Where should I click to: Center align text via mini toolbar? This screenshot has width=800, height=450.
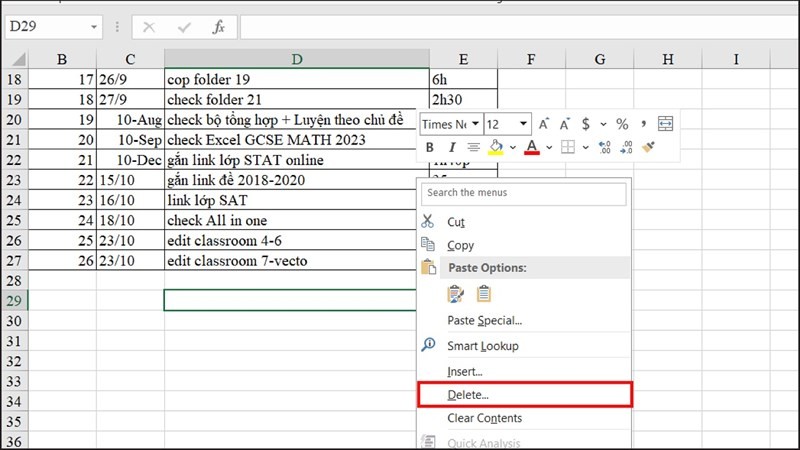click(473, 147)
